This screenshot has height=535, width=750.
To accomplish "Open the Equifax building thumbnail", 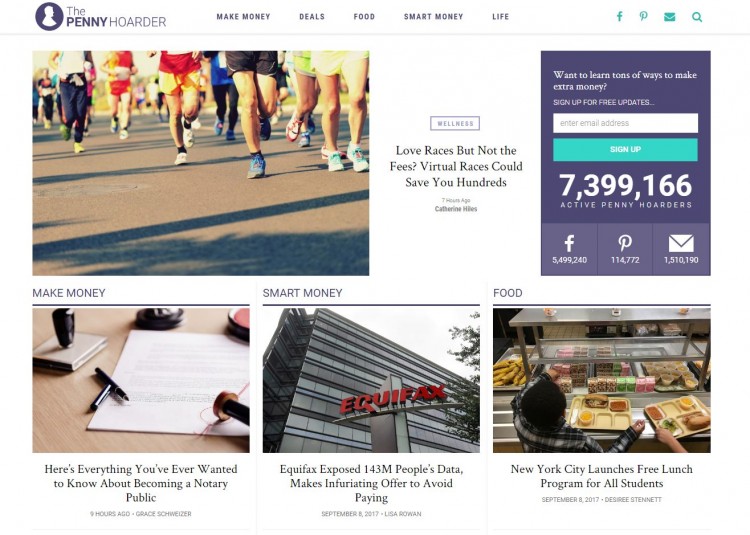I will coord(371,380).
